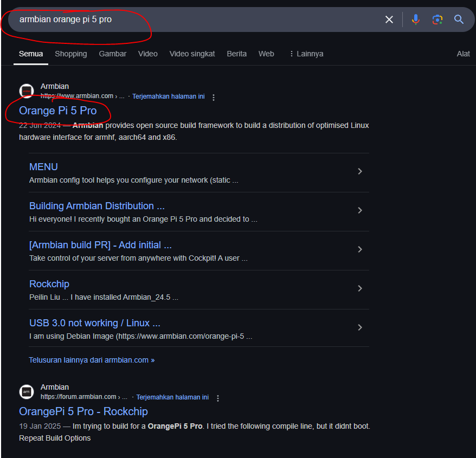Screen dimensions: 476x458
Task: Click the Armbian favicon of first result
Action: point(27,91)
